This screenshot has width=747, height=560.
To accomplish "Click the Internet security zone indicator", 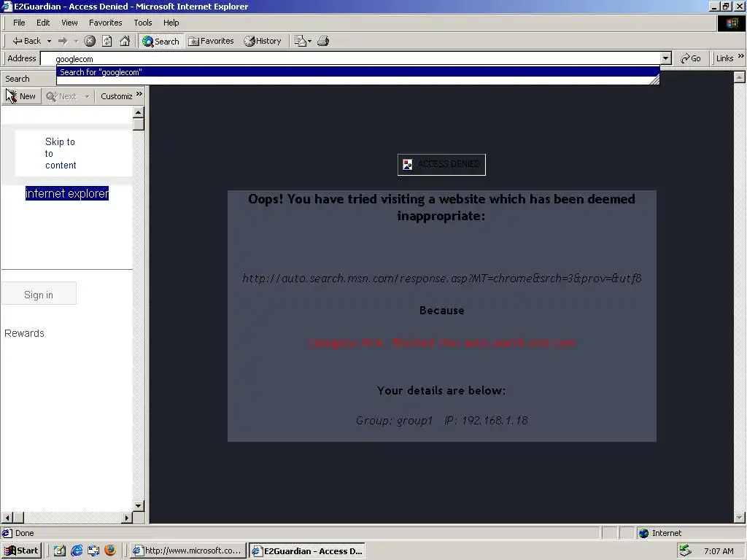I will 660,533.
